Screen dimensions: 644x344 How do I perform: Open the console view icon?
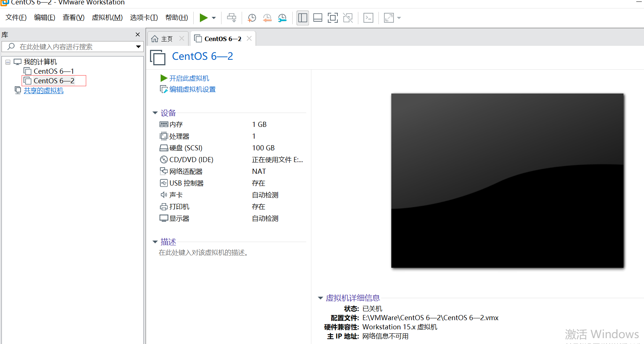[x=368, y=18]
